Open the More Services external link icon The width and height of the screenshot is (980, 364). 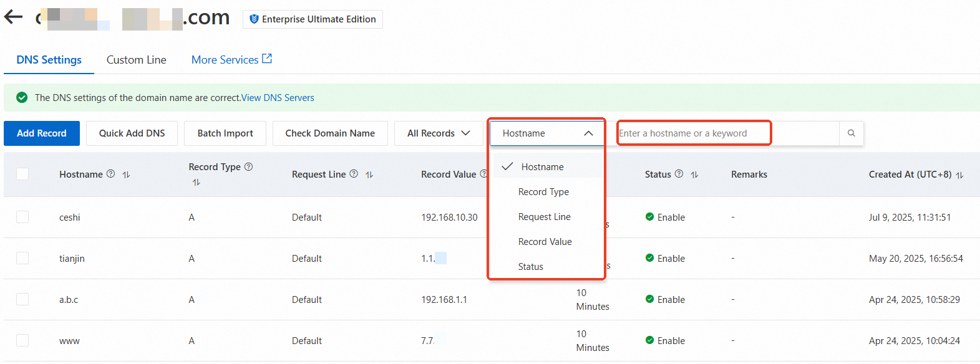(267, 59)
